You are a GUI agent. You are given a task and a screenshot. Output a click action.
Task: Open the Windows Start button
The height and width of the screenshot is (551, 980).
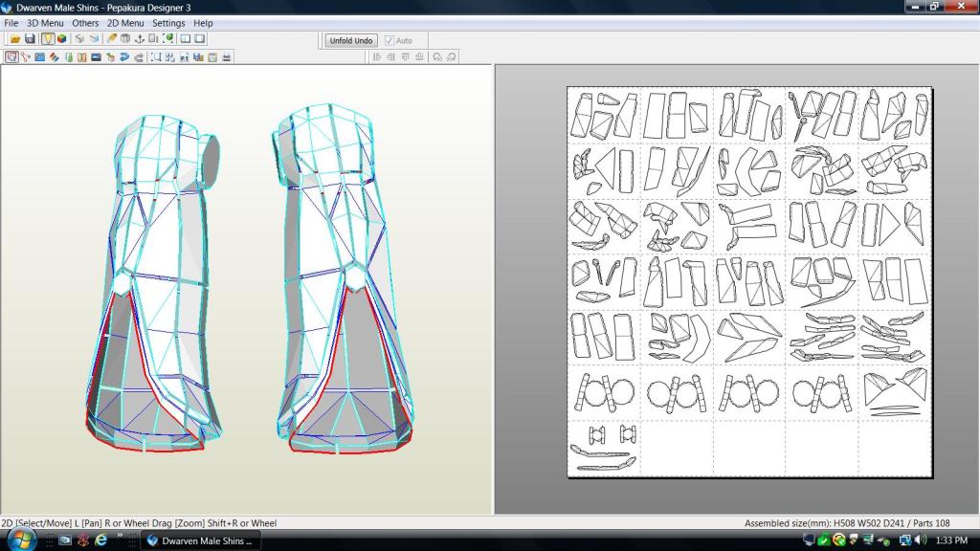pos(21,540)
